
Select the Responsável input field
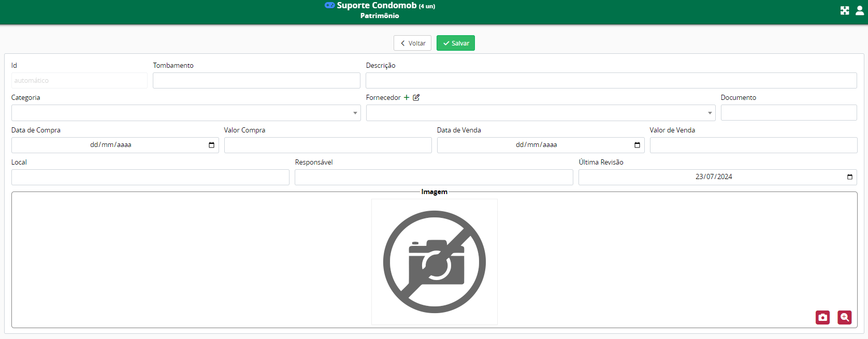433,177
